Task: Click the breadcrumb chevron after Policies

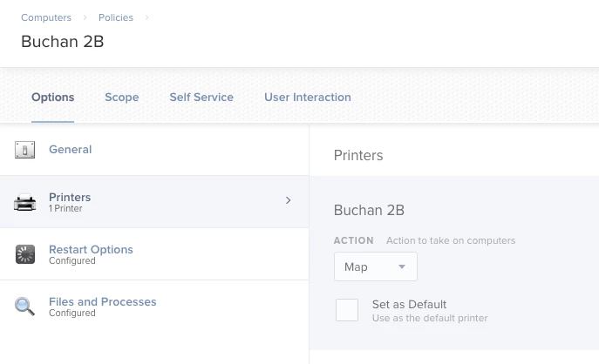Action: 146,17
